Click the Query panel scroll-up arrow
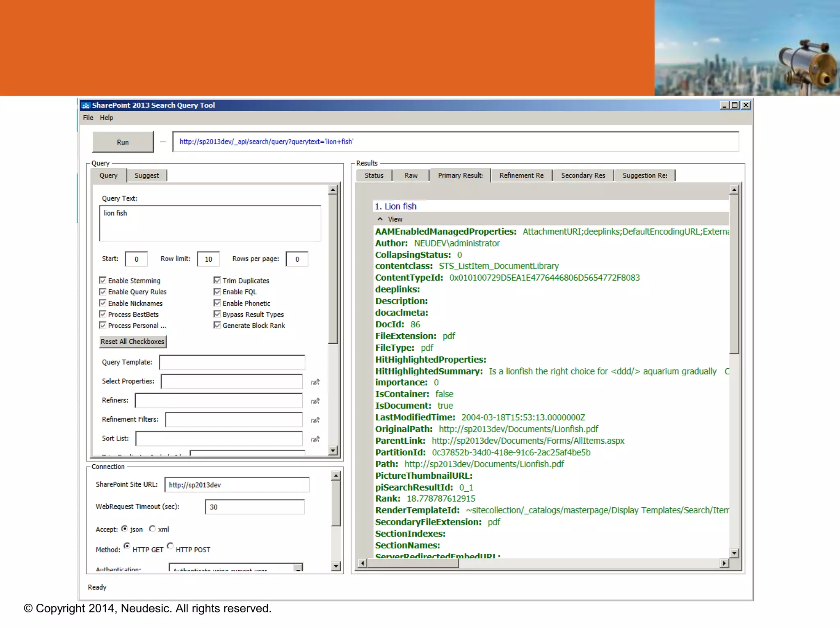This screenshot has width=840, height=630. click(333, 189)
